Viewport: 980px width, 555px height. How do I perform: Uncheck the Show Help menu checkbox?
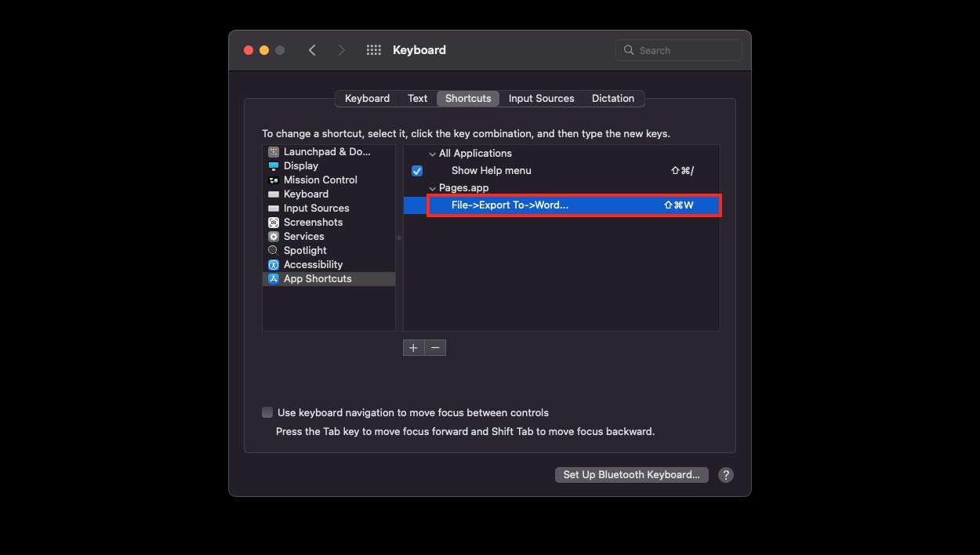coord(417,171)
